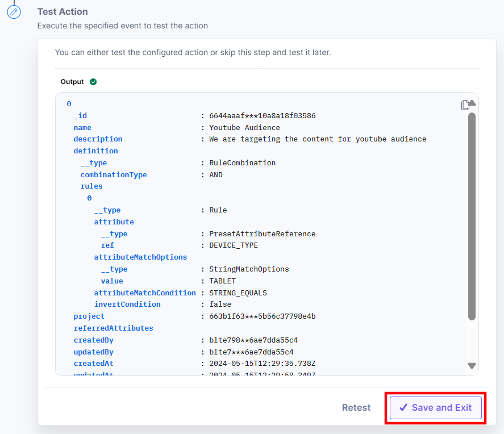Click the false value
504x434 pixels.
pos(220,304)
